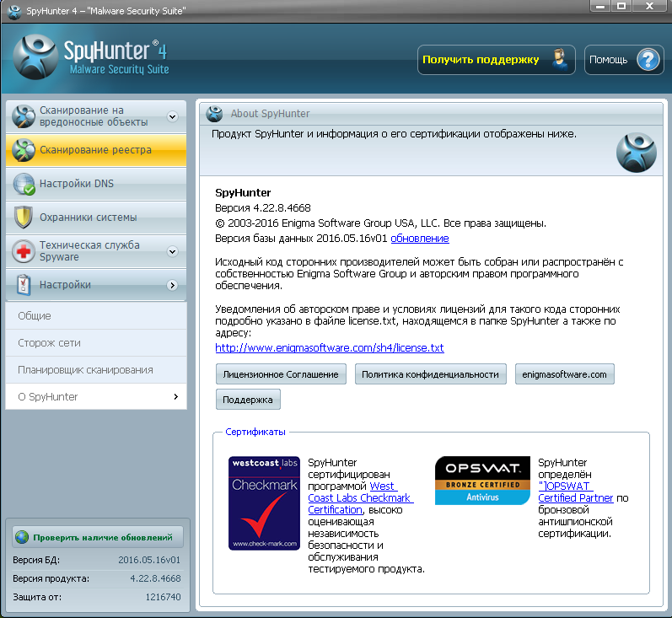Follow the license.txt URL link
The width and height of the screenshot is (672, 618).
(330, 347)
